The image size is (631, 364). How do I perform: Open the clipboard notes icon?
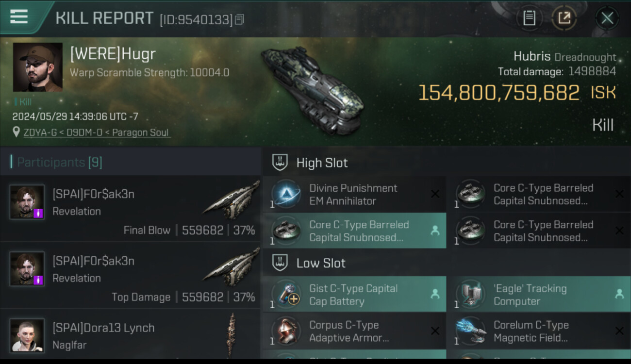529,18
